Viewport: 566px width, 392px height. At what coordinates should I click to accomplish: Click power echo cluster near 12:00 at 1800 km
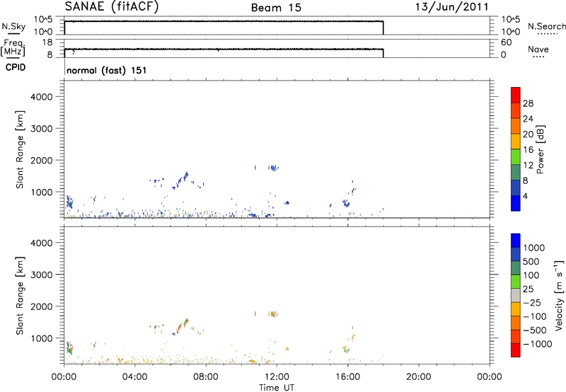click(273, 168)
